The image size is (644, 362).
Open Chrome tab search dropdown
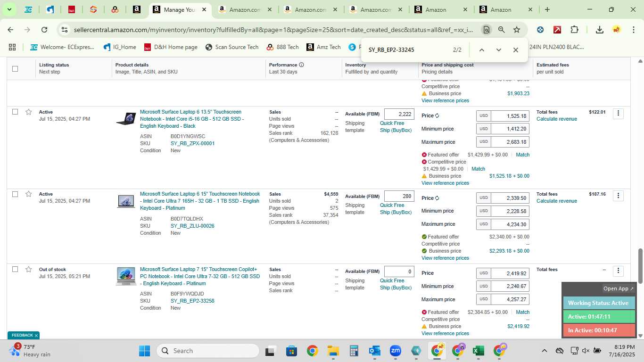click(9, 9)
